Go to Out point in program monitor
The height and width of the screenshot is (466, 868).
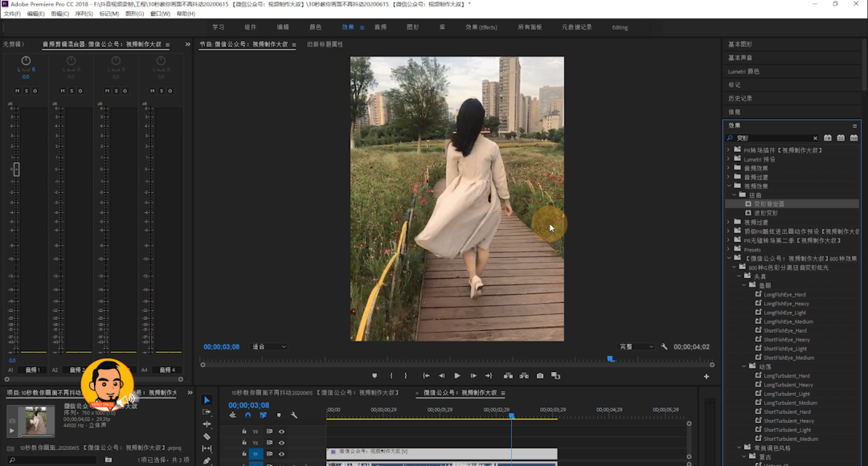coord(489,376)
